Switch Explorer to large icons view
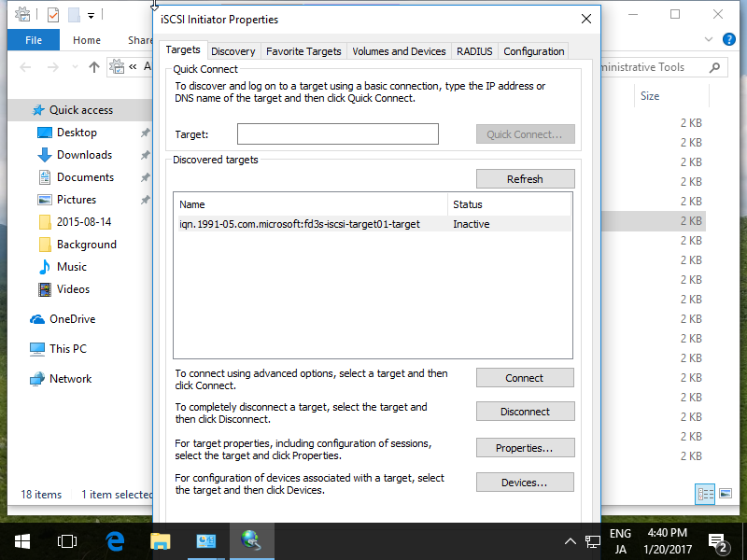 click(x=726, y=494)
